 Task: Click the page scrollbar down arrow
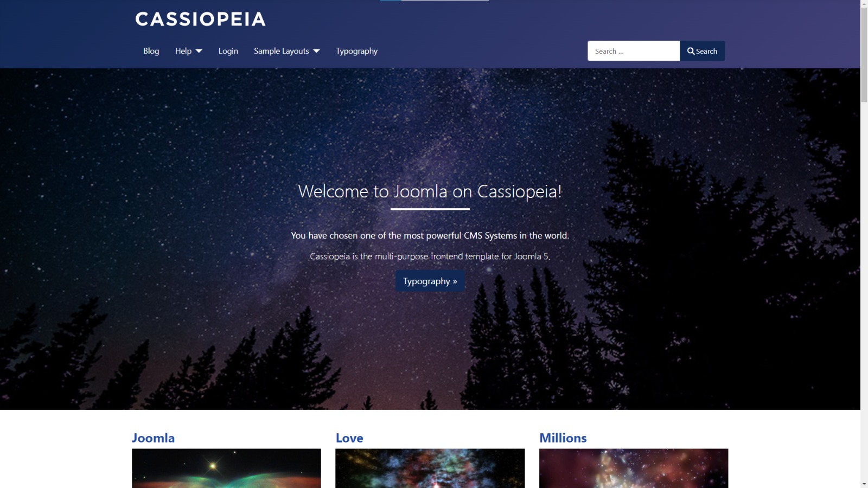click(864, 484)
